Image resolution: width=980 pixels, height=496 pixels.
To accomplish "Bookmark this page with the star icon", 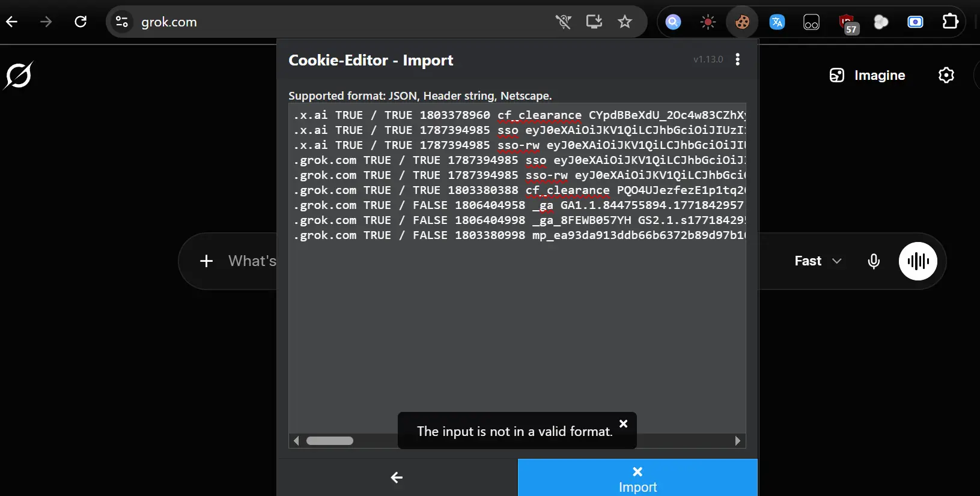I will tap(625, 22).
